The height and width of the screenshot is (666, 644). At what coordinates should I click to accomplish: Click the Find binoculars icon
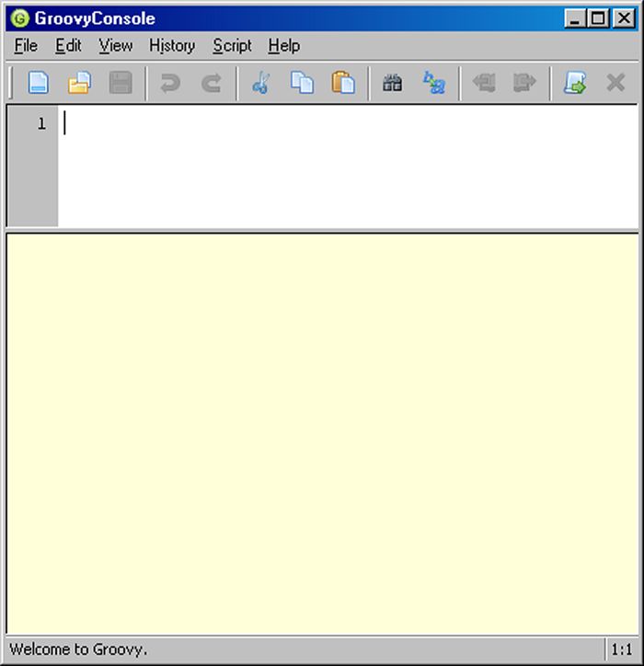point(393,83)
